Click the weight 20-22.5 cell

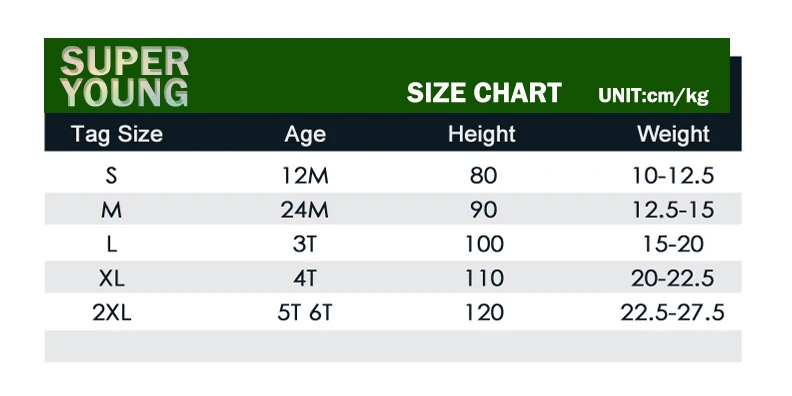(x=673, y=278)
